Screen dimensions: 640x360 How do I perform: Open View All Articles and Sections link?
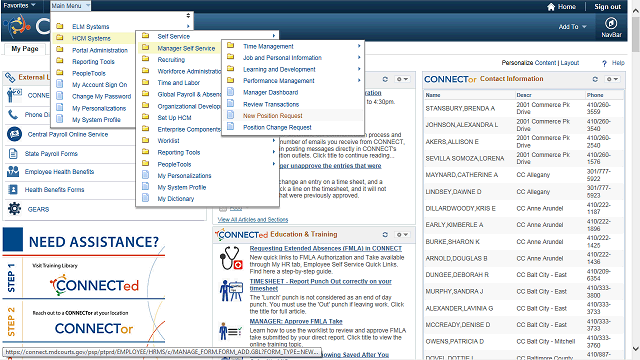click(253, 220)
